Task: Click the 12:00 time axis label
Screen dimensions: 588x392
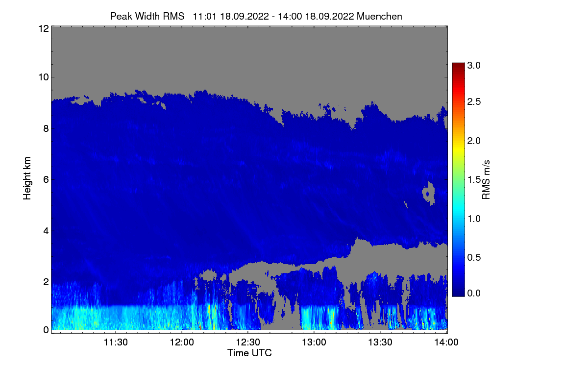Action: click(x=182, y=343)
